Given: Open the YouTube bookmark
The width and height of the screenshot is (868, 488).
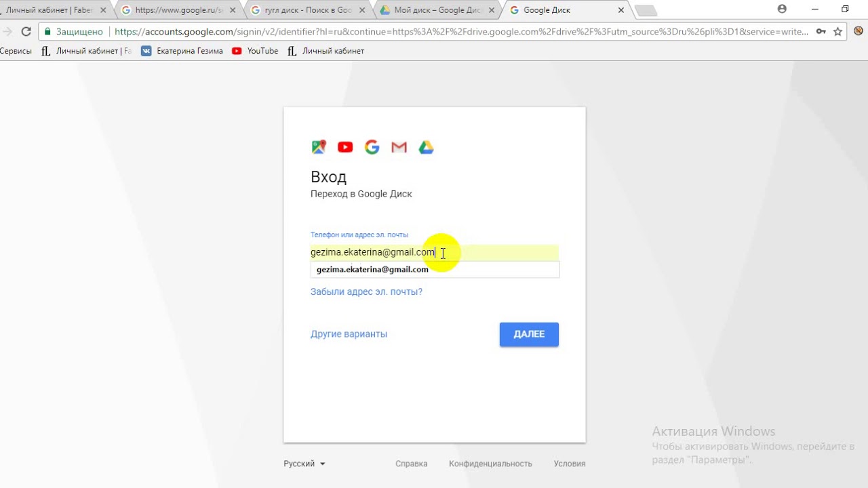Looking at the screenshot, I should click(x=255, y=51).
